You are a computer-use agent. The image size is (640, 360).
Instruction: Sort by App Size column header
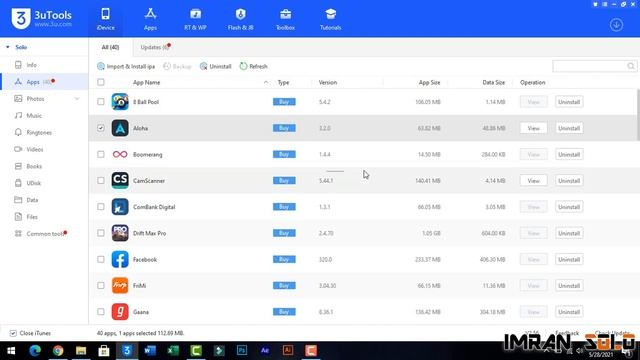point(429,82)
